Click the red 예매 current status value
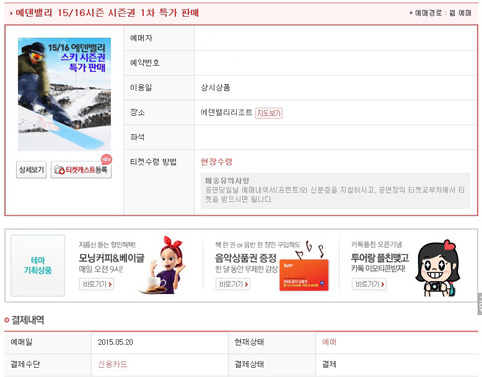 (x=329, y=342)
